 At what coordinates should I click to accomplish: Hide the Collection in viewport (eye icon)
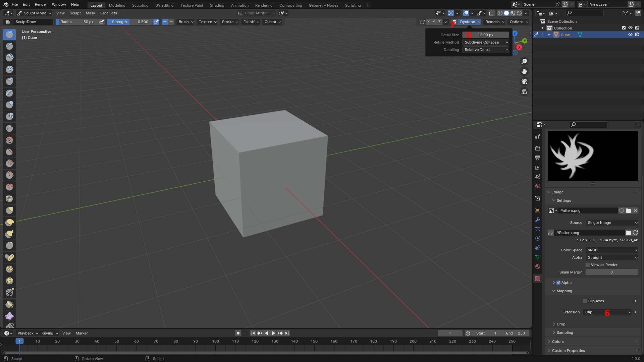coord(630,28)
